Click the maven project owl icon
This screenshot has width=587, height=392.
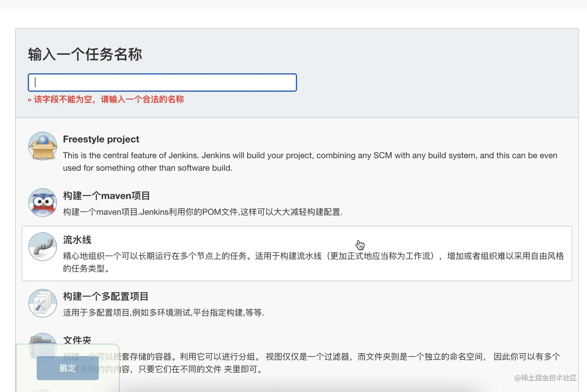click(43, 202)
